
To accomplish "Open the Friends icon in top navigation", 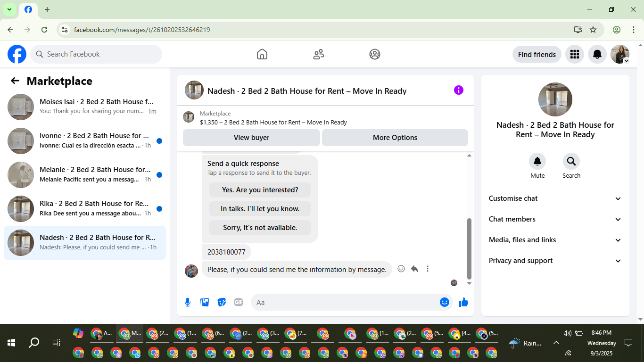I will click(319, 54).
